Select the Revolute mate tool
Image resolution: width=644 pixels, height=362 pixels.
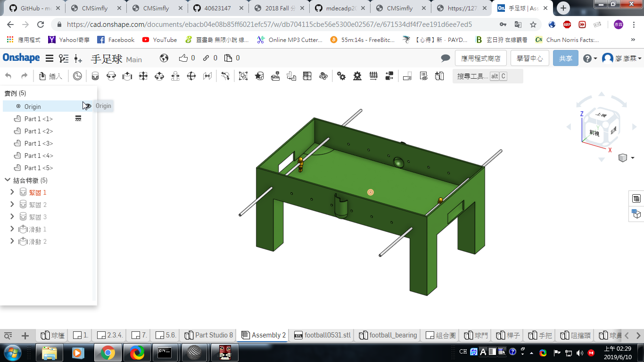(x=111, y=76)
